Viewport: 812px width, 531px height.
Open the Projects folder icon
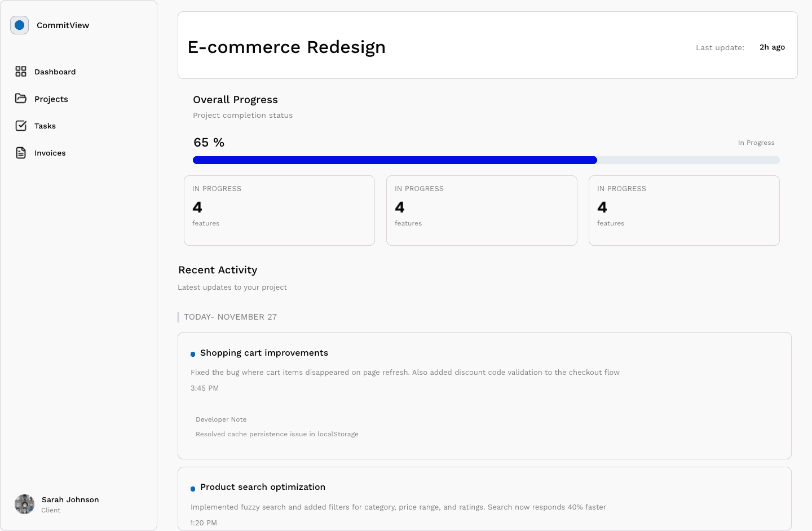click(x=21, y=99)
